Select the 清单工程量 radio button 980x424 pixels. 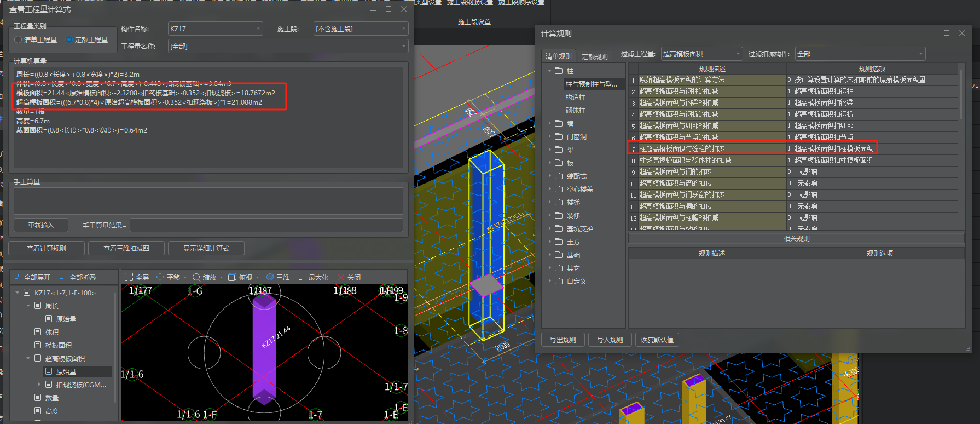[18, 39]
